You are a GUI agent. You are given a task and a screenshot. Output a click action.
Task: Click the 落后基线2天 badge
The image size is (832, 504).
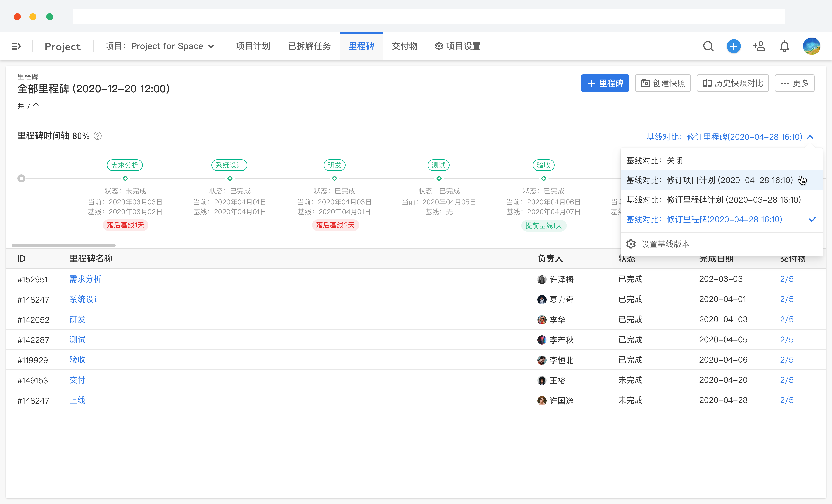click(335, 225)
